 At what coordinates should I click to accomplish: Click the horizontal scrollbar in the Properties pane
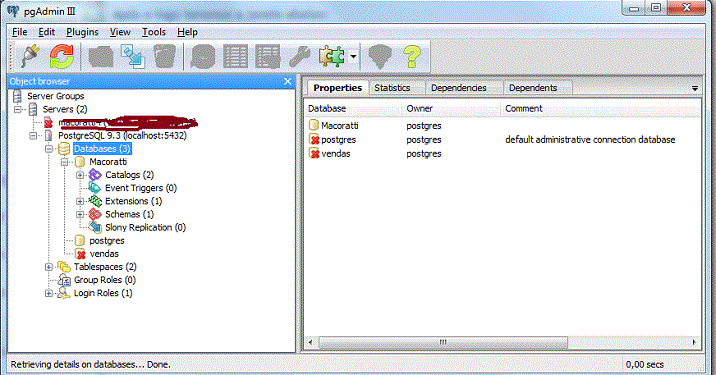pos(443,342)
